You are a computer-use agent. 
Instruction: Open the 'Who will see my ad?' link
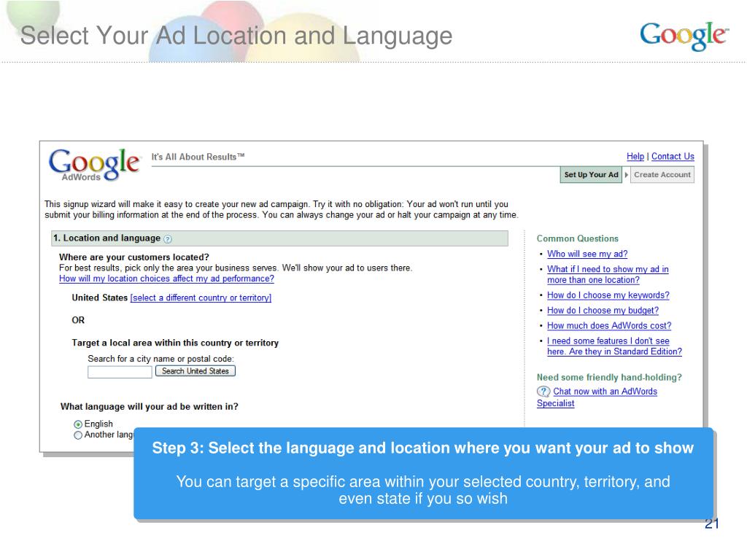(x=587, y=254)
